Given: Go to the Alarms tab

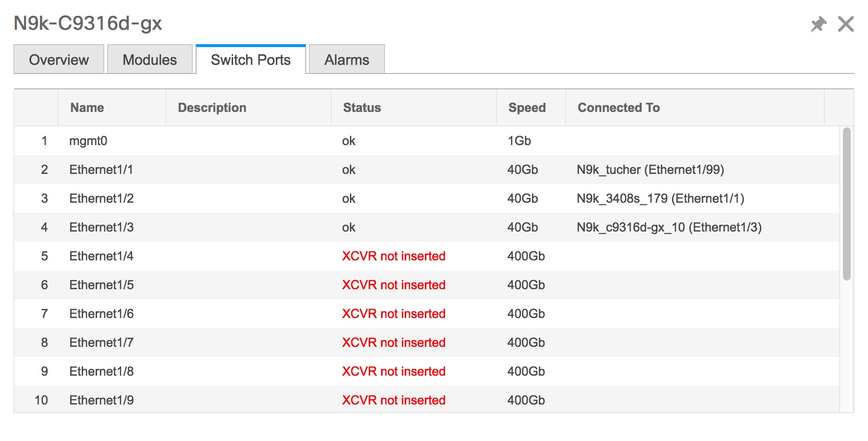Looking at the screenshot, I should 347,60.
